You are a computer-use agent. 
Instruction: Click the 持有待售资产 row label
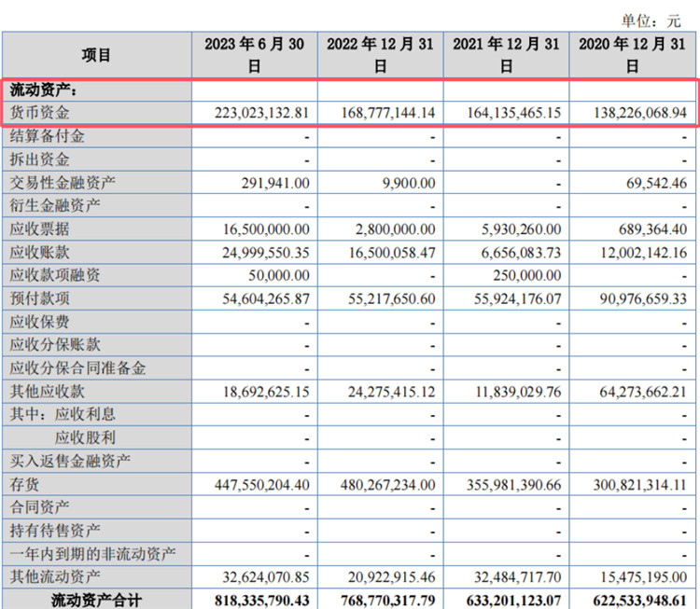point(54,531)
